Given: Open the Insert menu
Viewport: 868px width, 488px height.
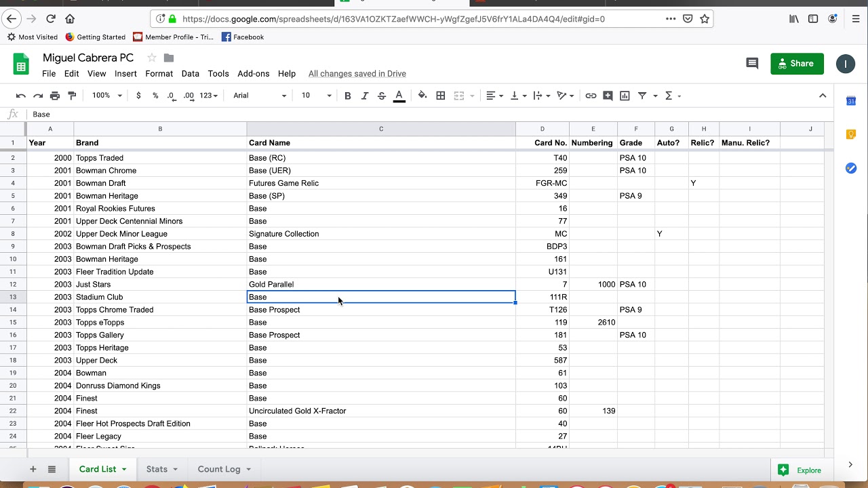Looking at the screenshot, I should click(125, 73).
